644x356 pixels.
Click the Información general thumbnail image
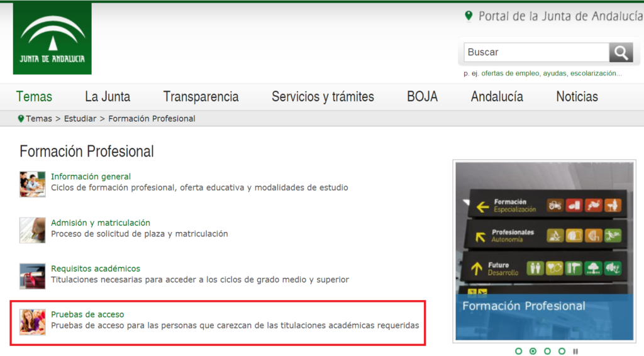32,184
